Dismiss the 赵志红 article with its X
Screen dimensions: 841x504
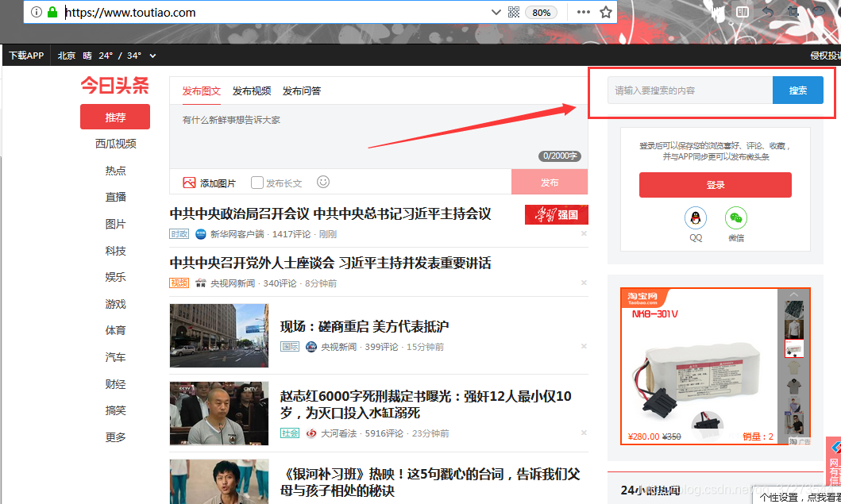click(x=584, y=432)
